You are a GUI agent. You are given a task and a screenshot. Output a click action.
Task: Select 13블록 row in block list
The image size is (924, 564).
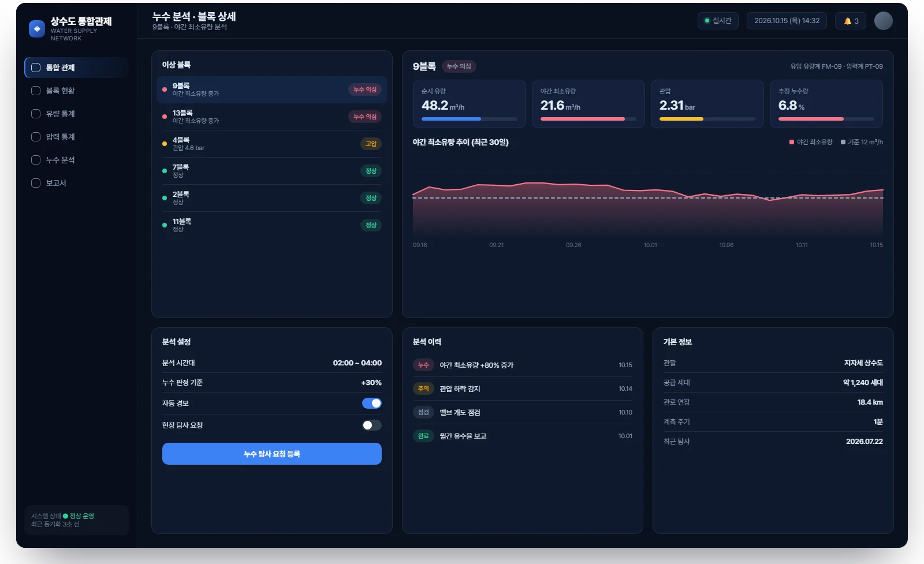[272, 117]
